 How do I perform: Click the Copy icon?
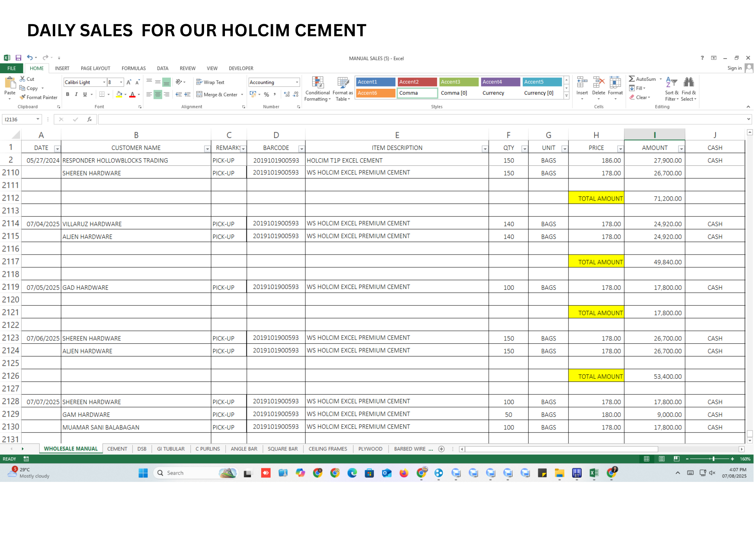click(x=23, y=88)
